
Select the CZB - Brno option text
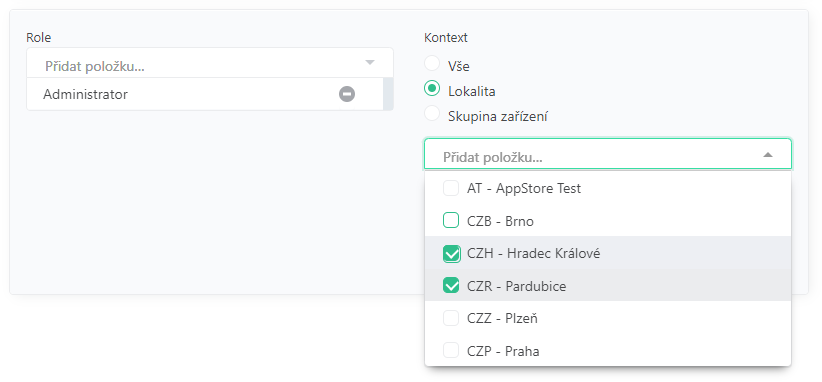(500, 221)
